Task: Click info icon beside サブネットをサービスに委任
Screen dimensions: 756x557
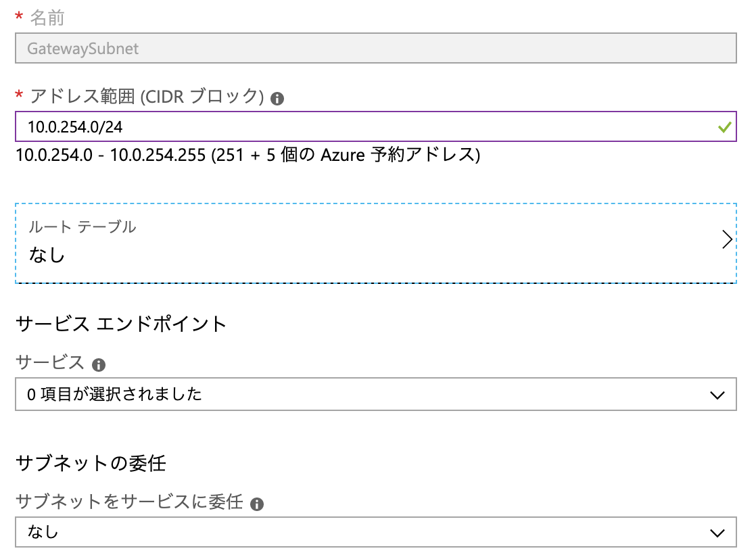Action: click(x=256, y=504)
